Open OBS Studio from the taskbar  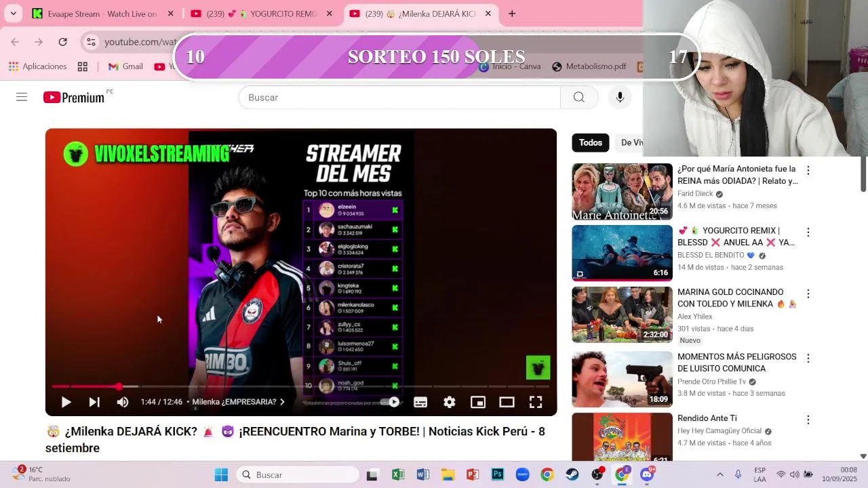(x=597, y=475)
